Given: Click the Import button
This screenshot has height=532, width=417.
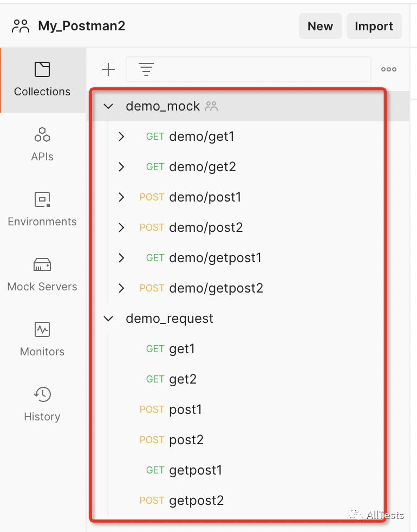Looking at the screenshot, I should click(374, 26).
